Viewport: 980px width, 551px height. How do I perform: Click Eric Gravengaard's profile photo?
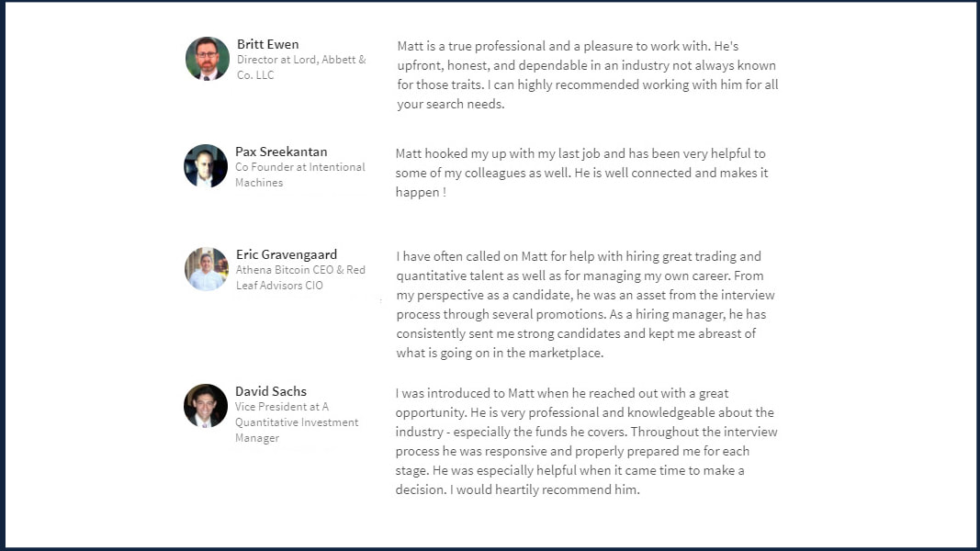coord(207,269)
